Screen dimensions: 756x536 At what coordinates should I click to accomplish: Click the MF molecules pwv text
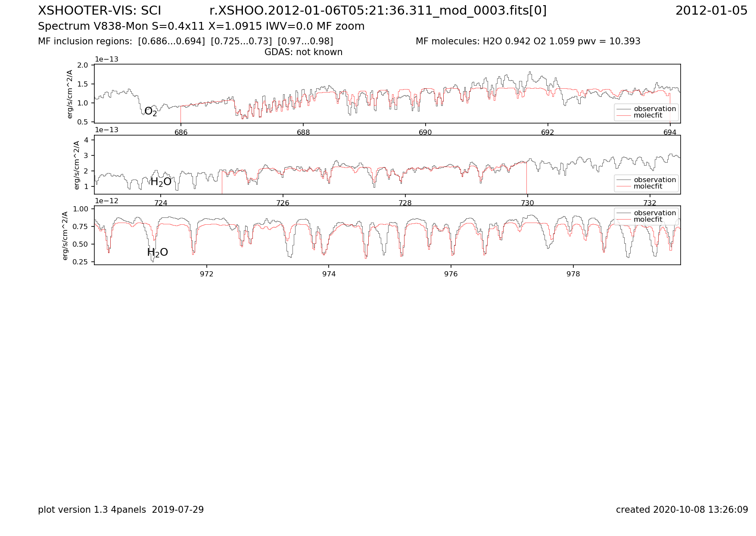[x=528, y=41]
